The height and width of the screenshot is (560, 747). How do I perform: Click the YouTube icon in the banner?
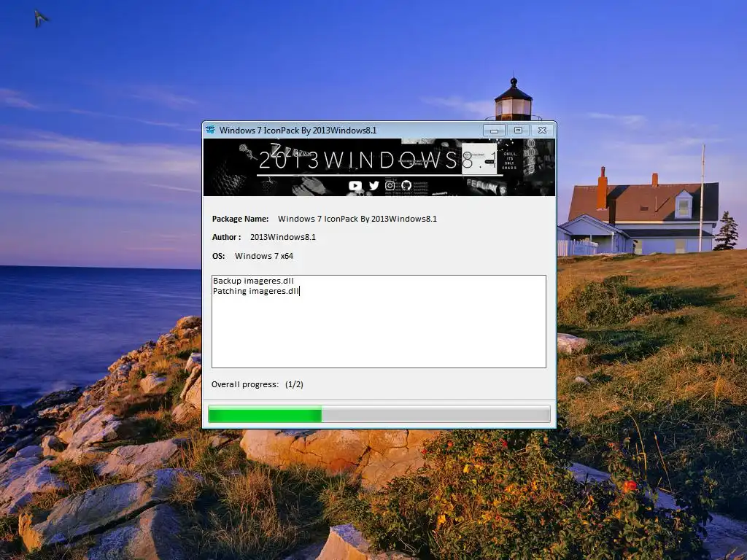click(x=355, y=186)
